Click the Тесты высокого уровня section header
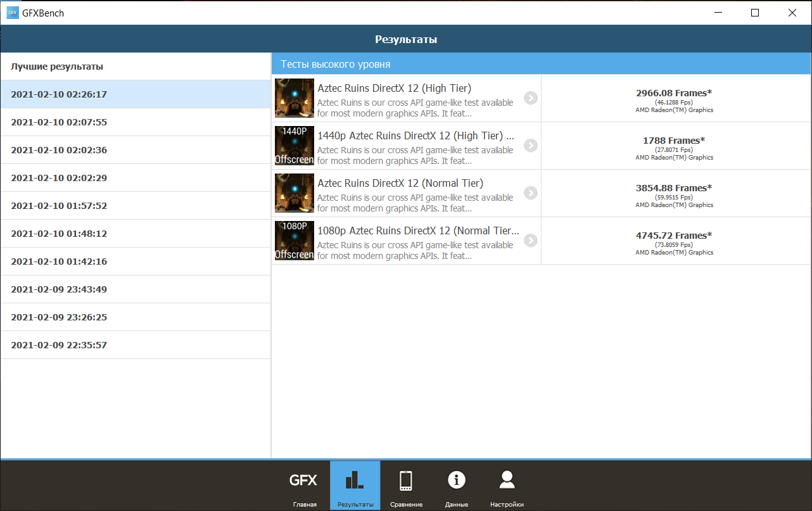Screen dimensions: 812x511 coord(542,64)
